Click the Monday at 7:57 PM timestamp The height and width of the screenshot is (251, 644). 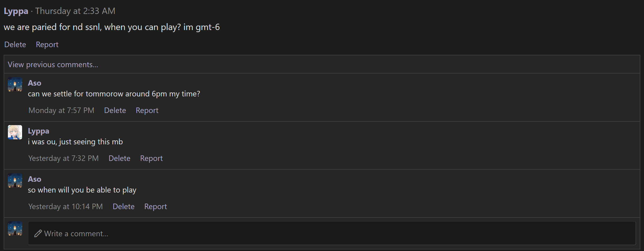pos(61,110)
